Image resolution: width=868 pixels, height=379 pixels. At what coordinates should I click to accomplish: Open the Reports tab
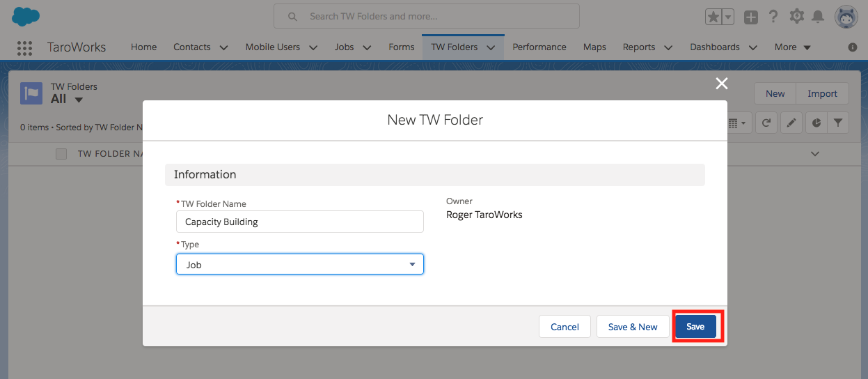point(639,47)
